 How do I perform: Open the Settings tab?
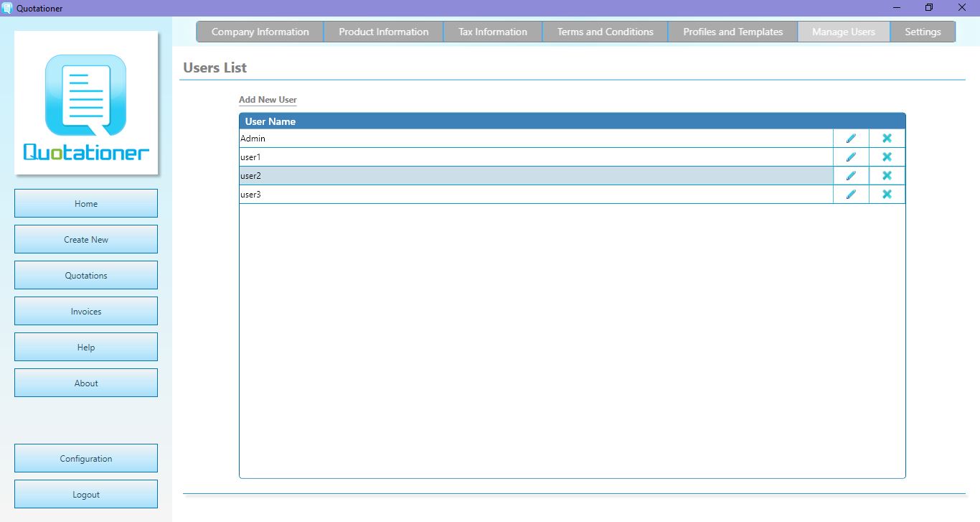coord(923,32)
